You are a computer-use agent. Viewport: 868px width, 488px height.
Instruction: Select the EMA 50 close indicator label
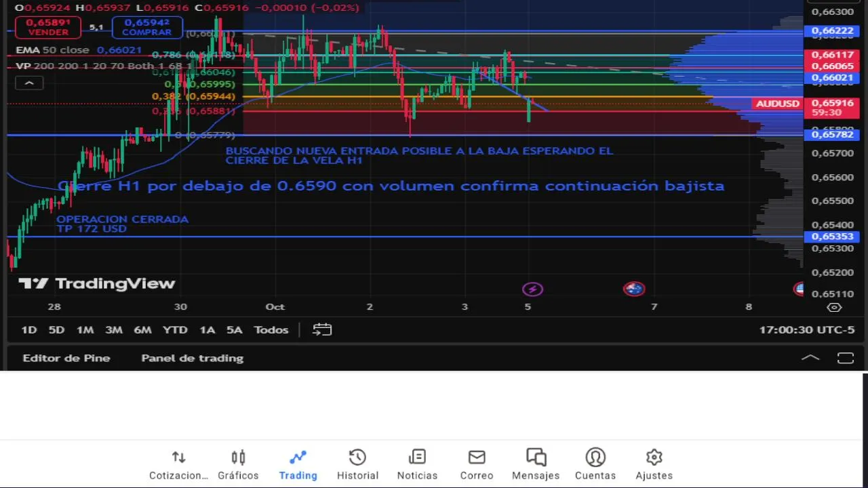[x=52, y=50]
